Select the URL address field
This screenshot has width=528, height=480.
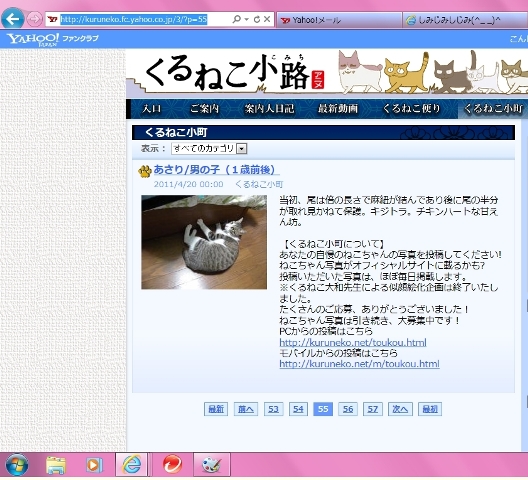(134, 19)
